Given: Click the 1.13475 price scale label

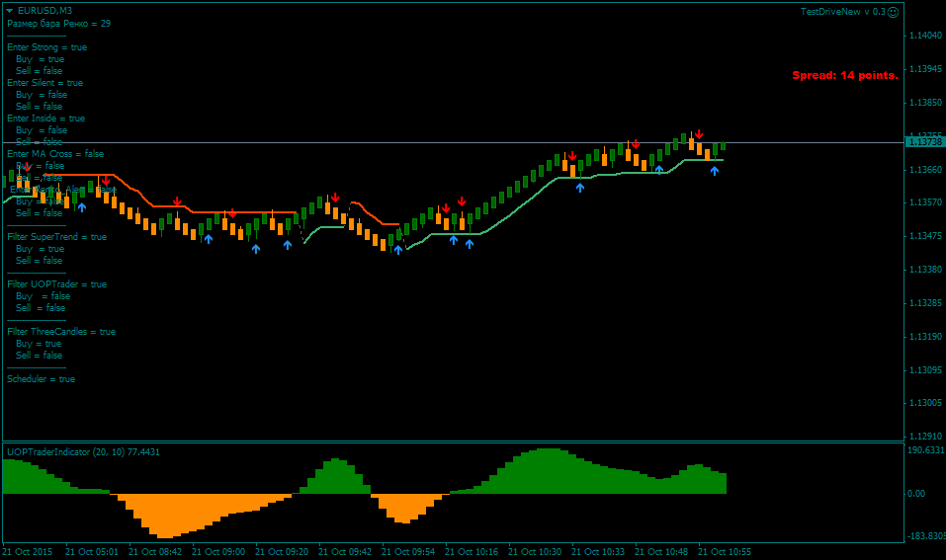Looking at the screenshot, I should pyautogui.click(x=925, y=236).
